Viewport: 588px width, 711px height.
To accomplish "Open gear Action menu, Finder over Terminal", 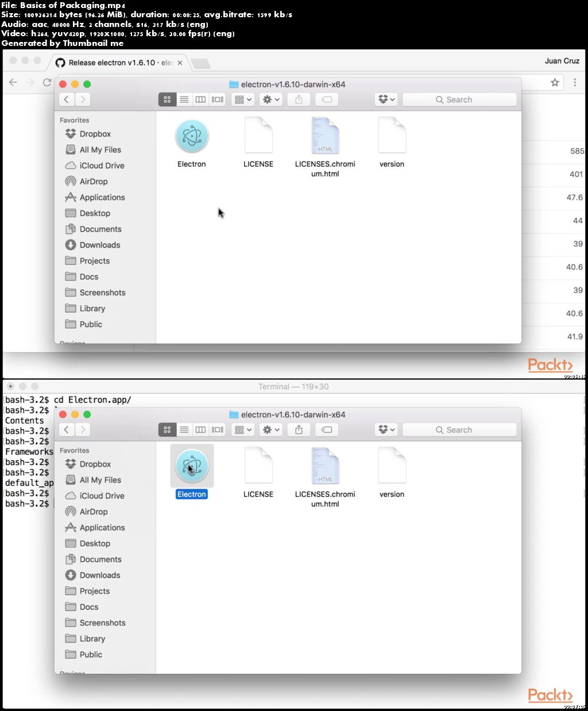I will point(270,430).
